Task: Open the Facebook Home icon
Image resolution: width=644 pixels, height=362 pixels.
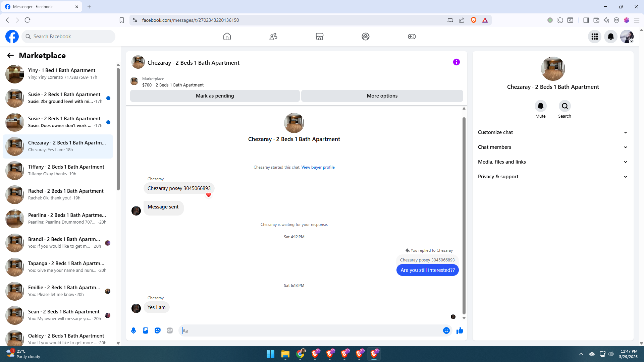Action: 227,37
